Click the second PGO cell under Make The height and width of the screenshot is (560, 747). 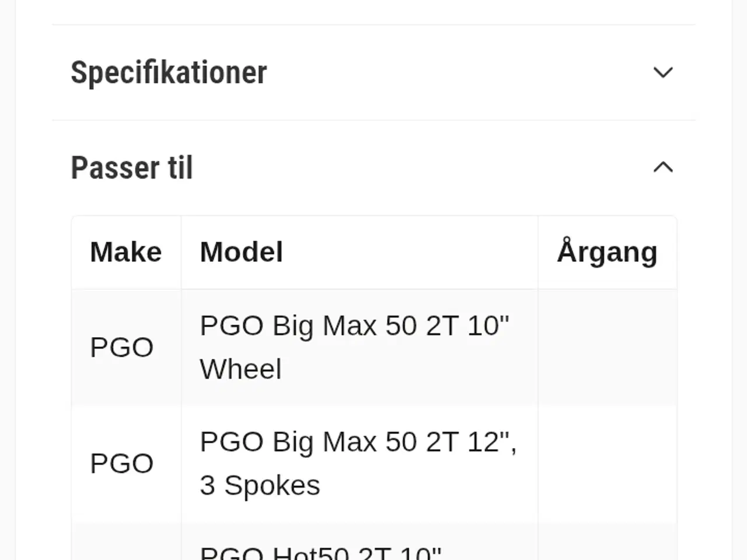tap(121, 463)
